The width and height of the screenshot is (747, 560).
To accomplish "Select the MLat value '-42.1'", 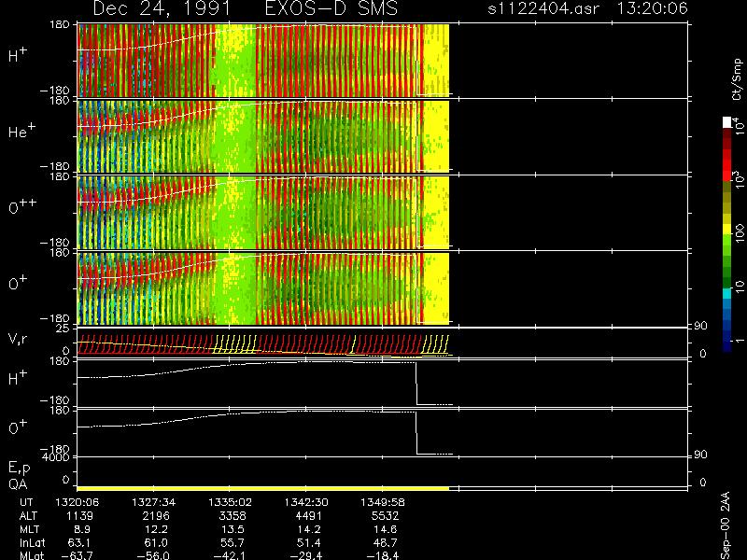I will [x=229, y=555].
